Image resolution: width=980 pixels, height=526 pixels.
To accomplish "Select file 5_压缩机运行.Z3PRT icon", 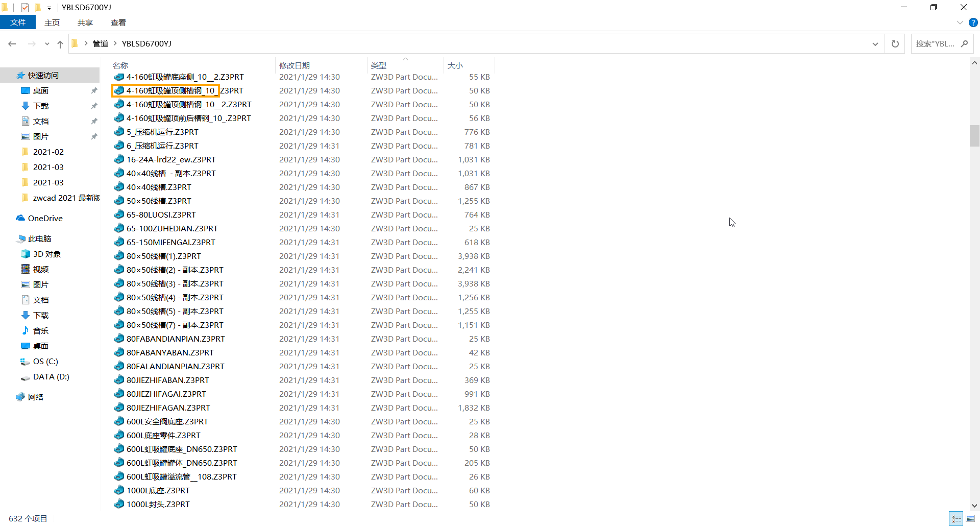I will pos(119,132).
